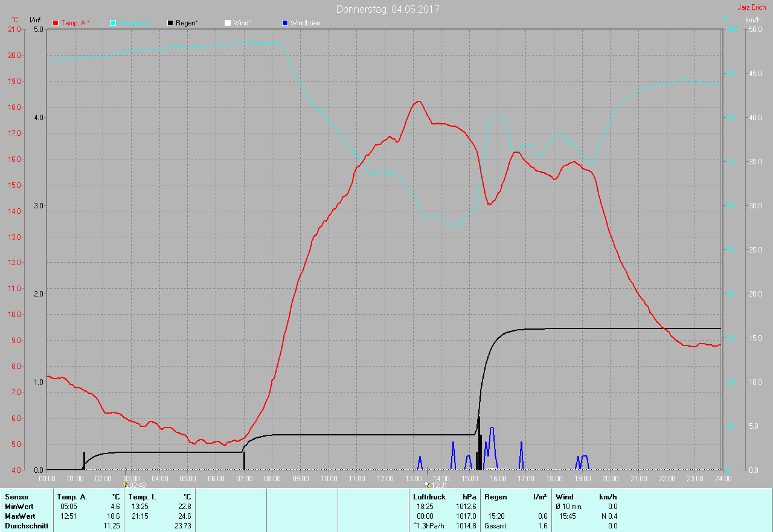Select the 'Regen*' legend label

(187, 23)
